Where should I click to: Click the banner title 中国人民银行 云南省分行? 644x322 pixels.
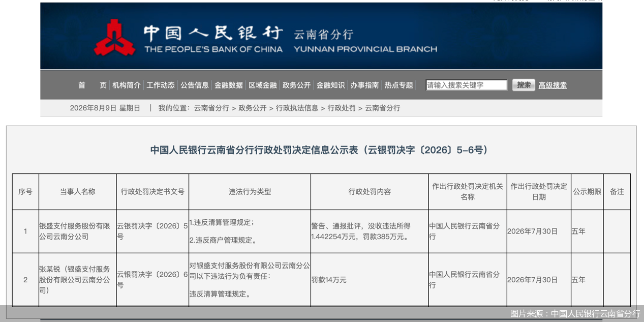(x=249, y=34)
